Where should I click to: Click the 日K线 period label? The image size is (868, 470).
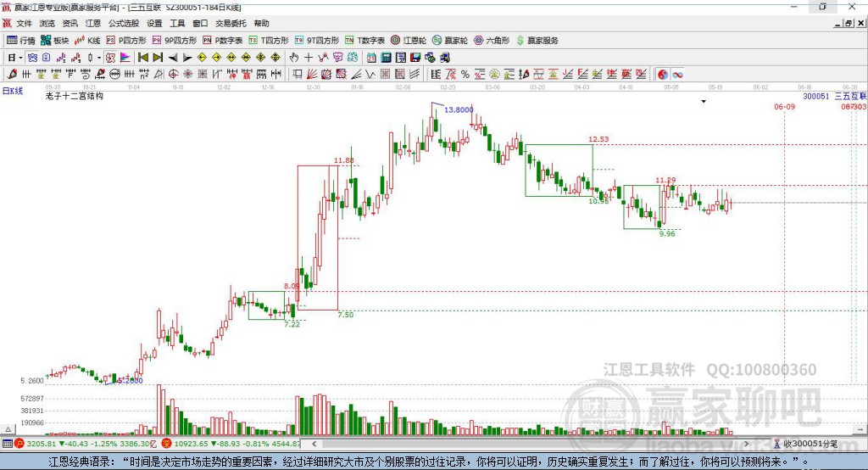[x=13, y=91]
